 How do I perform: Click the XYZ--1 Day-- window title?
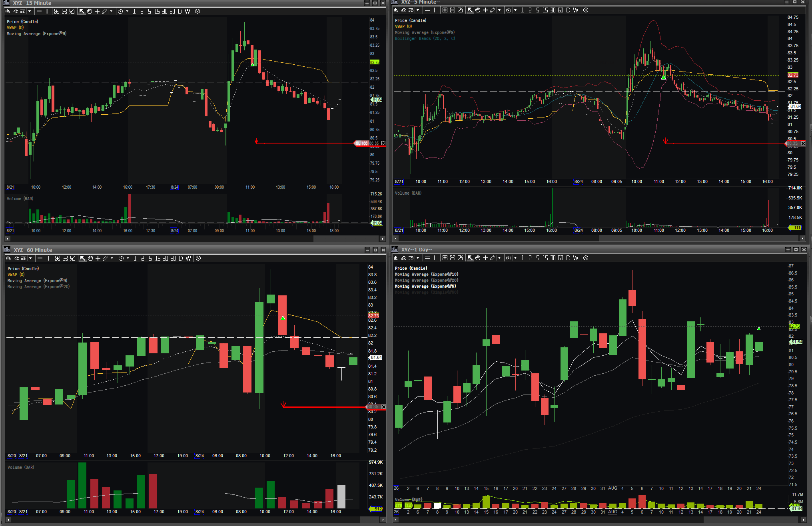(417, 249)
